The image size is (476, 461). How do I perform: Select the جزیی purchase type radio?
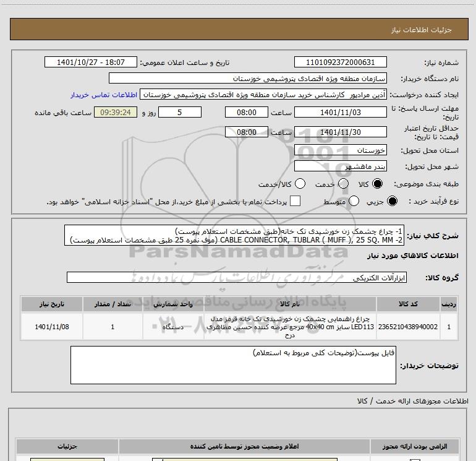(x=392, y=201)
